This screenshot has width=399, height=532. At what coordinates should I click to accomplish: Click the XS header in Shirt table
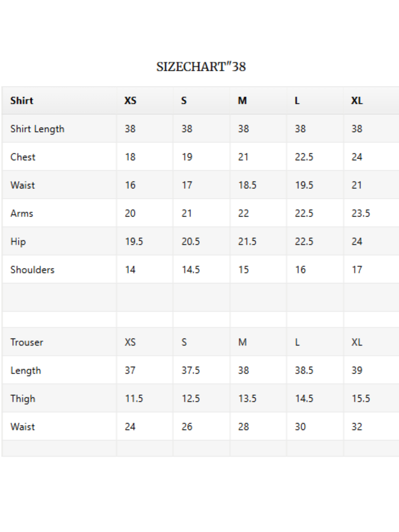[130, 100]
